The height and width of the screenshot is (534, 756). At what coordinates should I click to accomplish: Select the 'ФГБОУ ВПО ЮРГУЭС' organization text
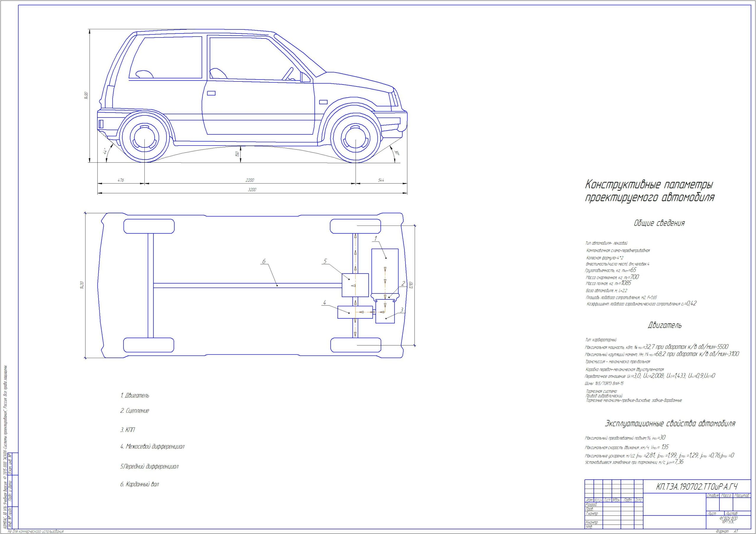point(728,520)
